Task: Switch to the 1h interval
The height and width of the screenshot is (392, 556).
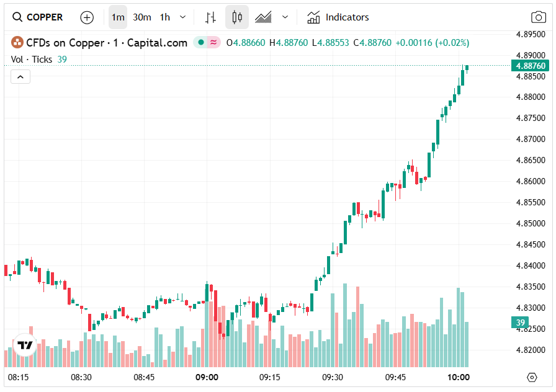Action: [x=164, y=17]
